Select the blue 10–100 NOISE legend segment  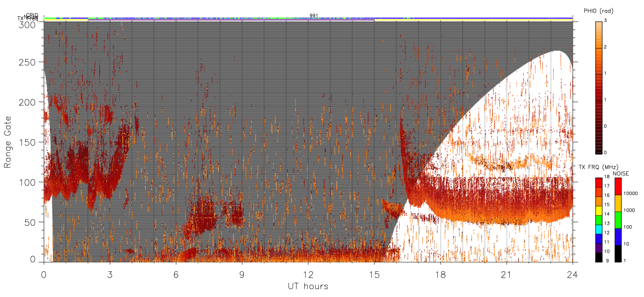618,236
